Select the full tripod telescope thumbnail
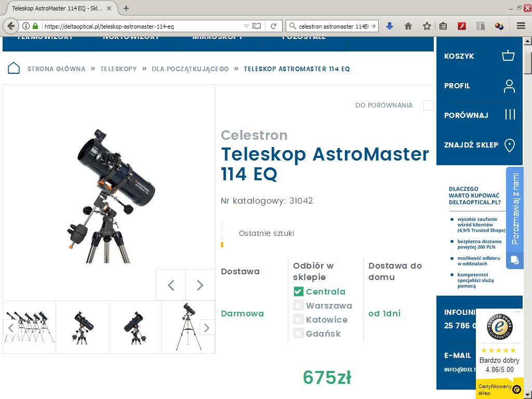 click(189, 327)
